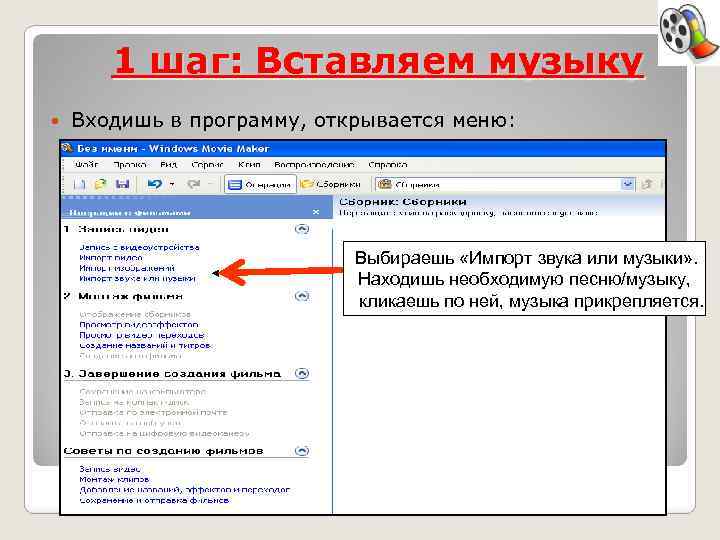Click the Монтаж клипов tip link
Screen dimensions: 720x540
(114, 479)
